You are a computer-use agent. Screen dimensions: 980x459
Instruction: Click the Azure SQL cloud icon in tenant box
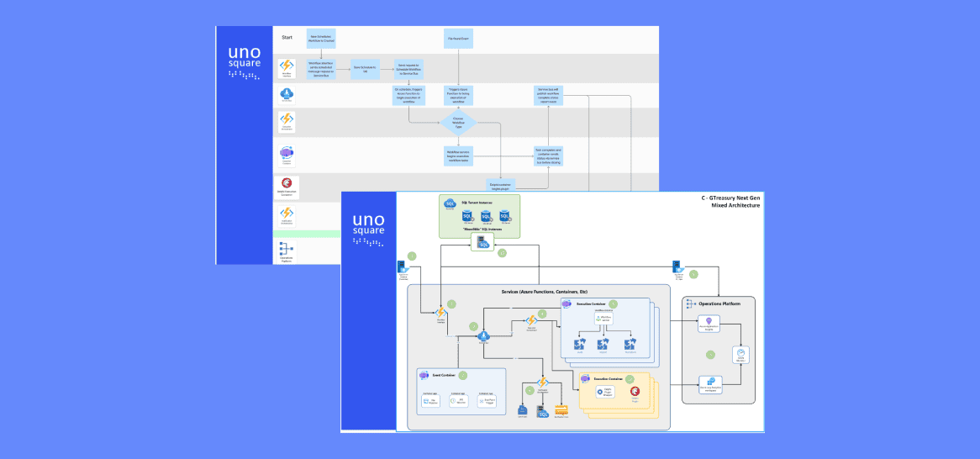[449, 203]
